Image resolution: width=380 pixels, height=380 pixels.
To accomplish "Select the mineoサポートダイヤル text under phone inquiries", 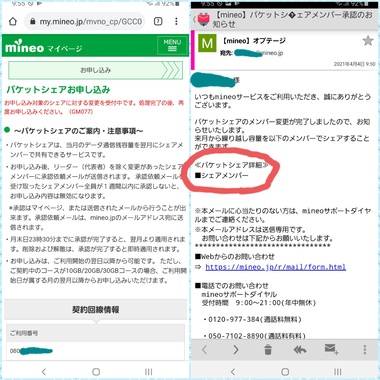I will (x=239, y=294).
